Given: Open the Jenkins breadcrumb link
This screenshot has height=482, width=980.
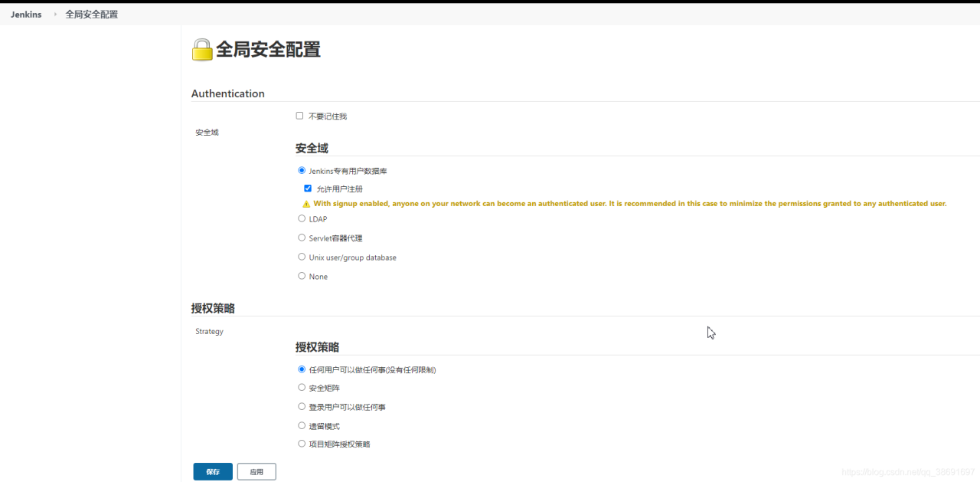Looking at the screenshot, I should pos(26,15).
